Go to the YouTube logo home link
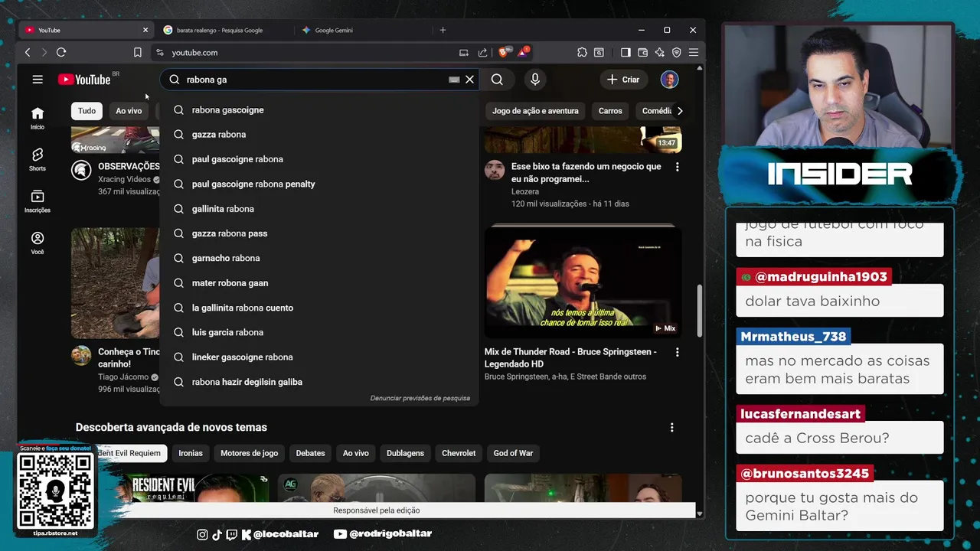The height and width of the screenshot is (551, 980). tap(84, 80)
